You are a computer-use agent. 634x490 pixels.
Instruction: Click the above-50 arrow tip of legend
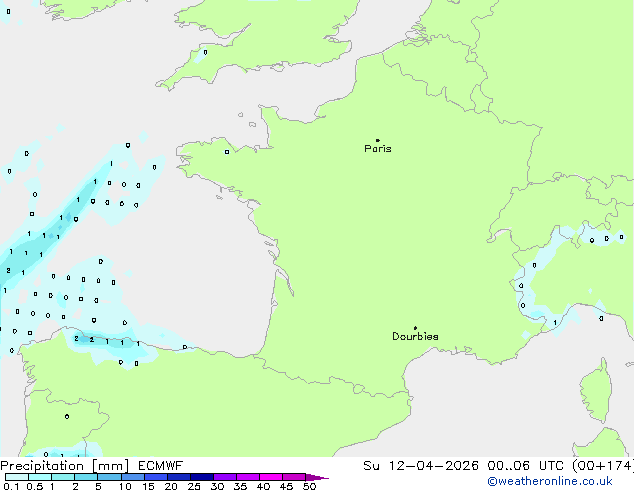[317, 478]
